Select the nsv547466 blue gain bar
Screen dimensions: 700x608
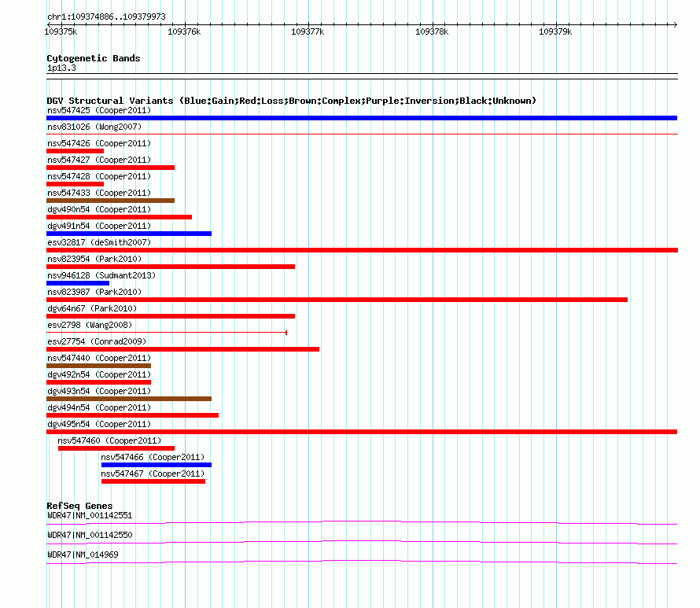(x=157, y=465)
